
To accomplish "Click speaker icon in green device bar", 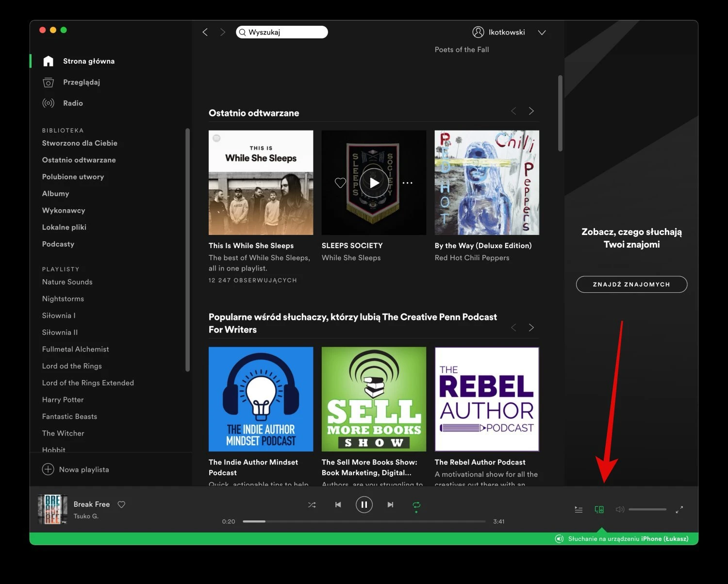I will click(559, 539).
